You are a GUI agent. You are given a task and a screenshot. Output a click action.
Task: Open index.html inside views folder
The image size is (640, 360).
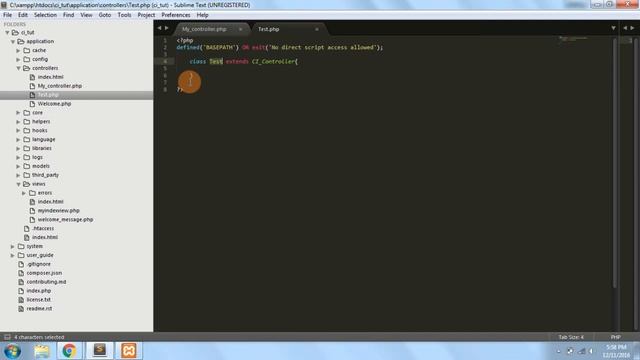click(x=51, y=202)
